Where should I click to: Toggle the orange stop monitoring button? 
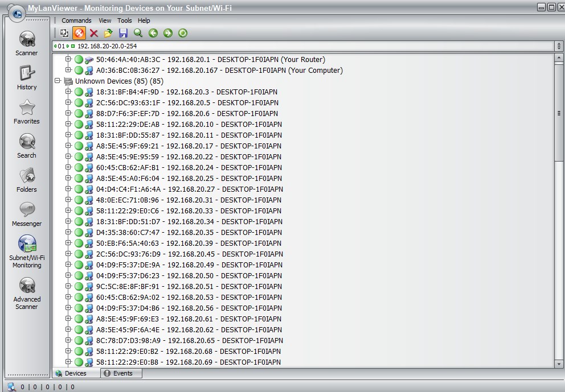[79, 33]
